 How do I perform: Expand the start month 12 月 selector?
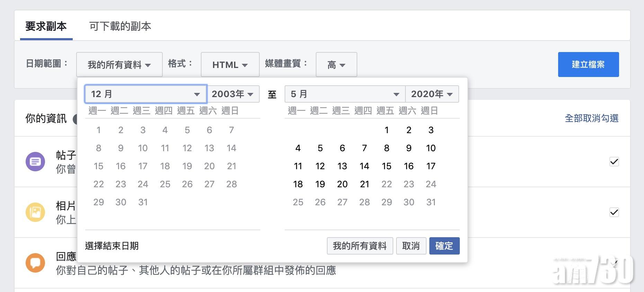[x=145, y=94]
